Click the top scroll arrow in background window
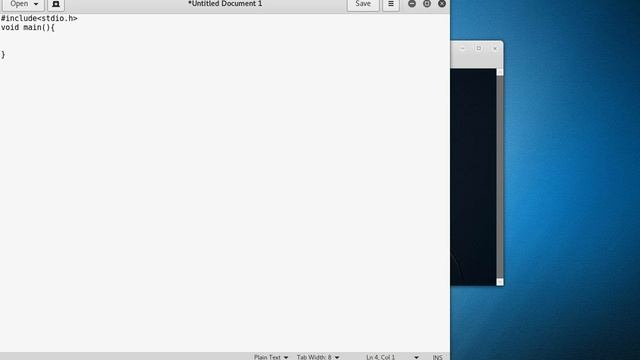This screenshot has width=640, height=360. tap(500, 72)
